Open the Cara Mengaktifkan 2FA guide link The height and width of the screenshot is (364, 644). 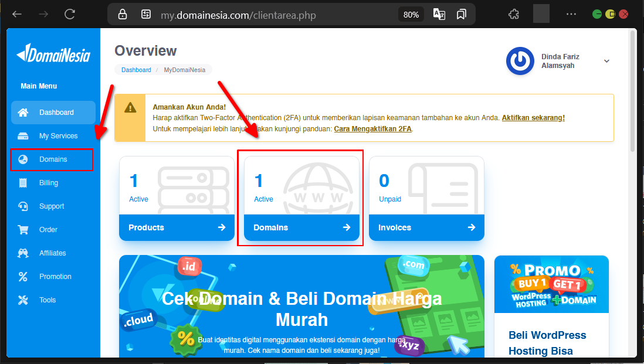pos(372,129)
